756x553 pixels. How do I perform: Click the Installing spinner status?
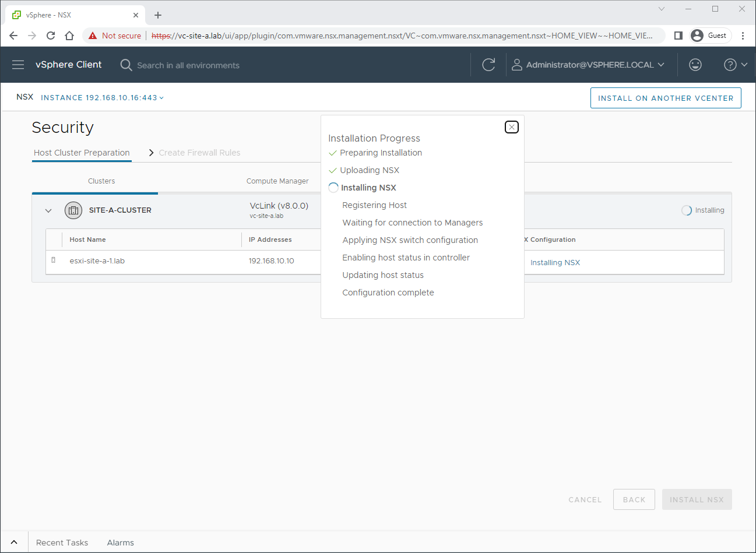[x=703, y=210]
